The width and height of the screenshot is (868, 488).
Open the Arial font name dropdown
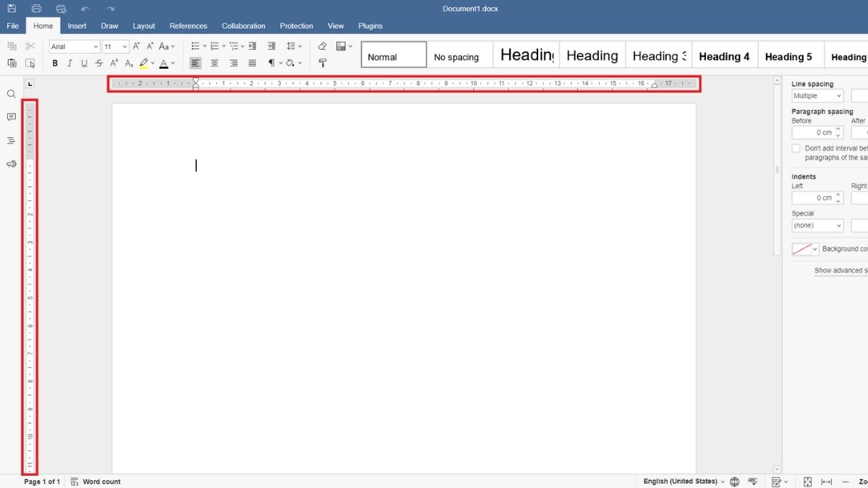96,46
